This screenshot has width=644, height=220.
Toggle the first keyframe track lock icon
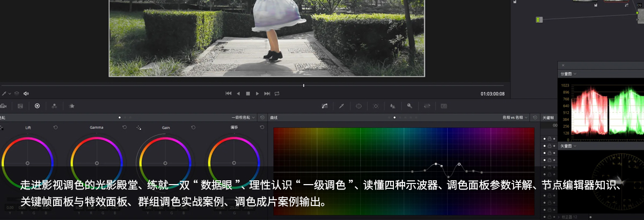pyautogui.click(x=550, y=139)
